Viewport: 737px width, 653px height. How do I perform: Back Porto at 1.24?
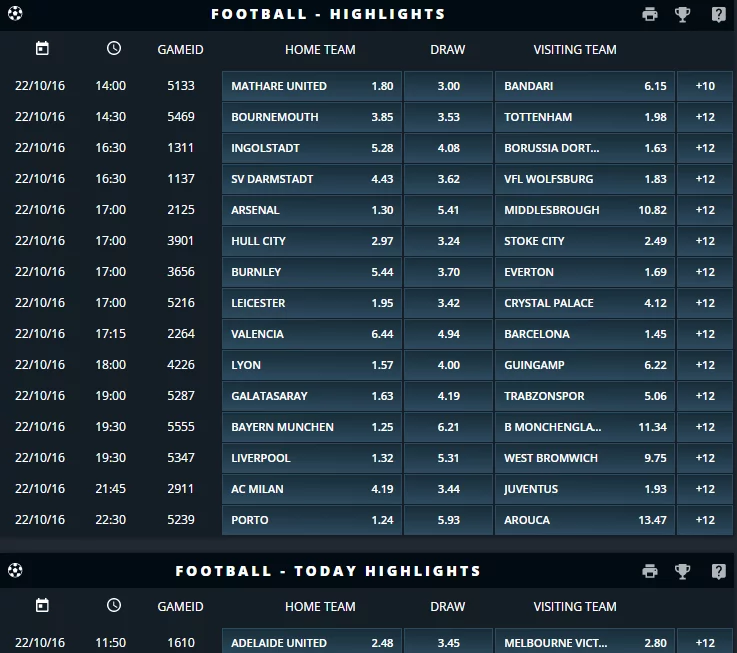click(x=312, y=520)
